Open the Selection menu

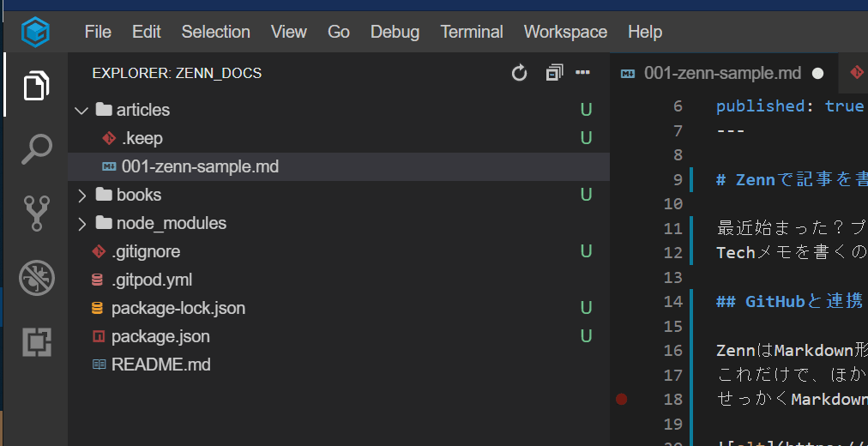click(x=215, y=32)
